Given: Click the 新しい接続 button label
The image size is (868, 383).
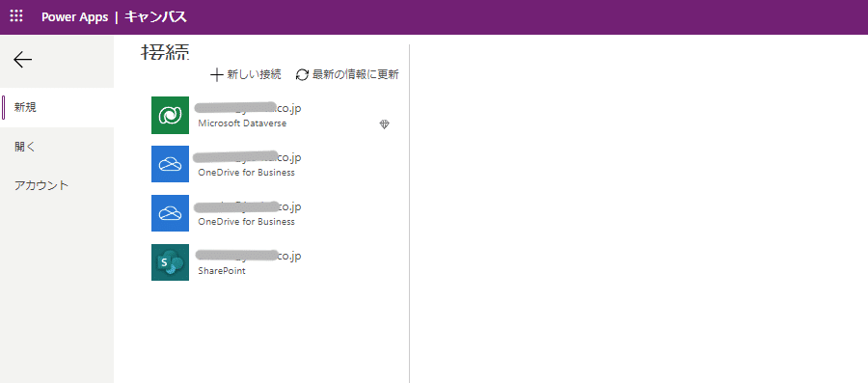Looking at the screenshot, I should [254, 74].
